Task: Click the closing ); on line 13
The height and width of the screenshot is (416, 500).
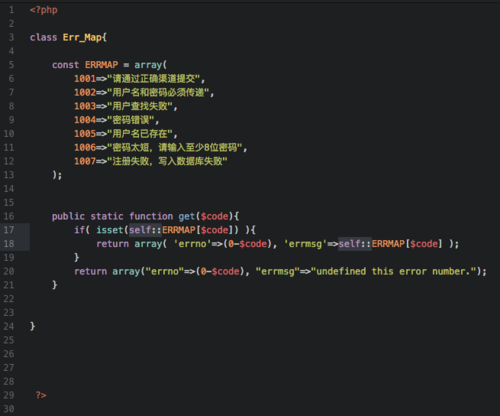Action: coord(57,175)
